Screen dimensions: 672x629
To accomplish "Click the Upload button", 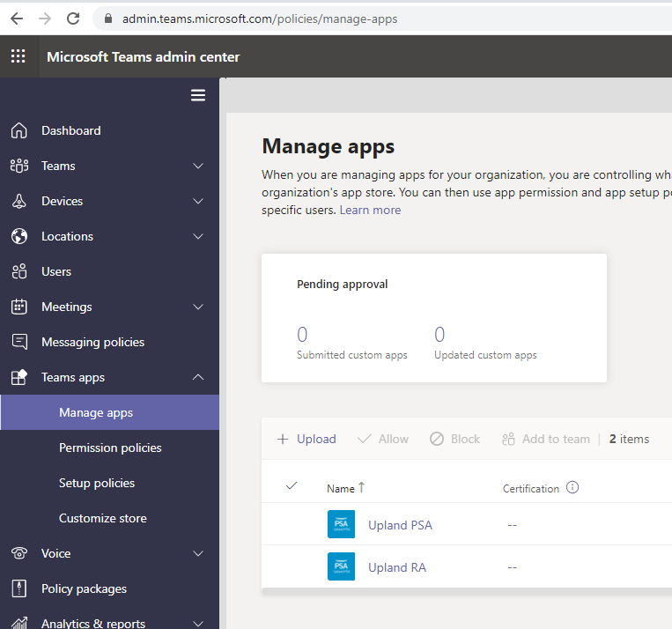I will [306, 439].
